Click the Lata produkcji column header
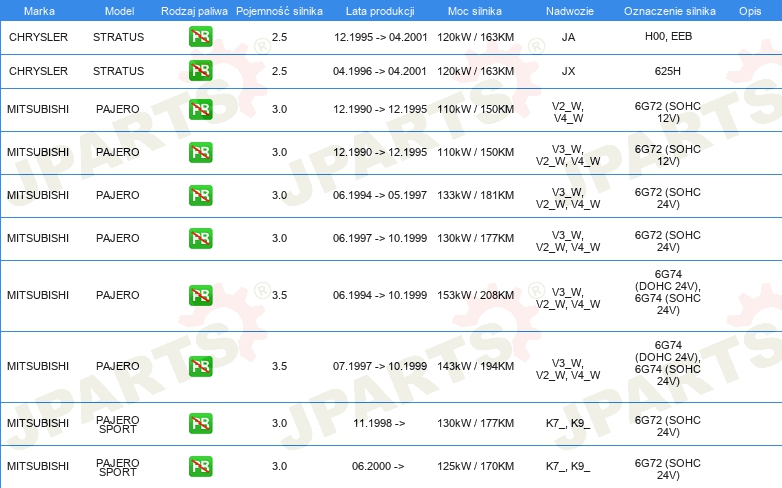The height and width of the screenshot is (488, 782). pyautogui.click(x=380, y=11)
